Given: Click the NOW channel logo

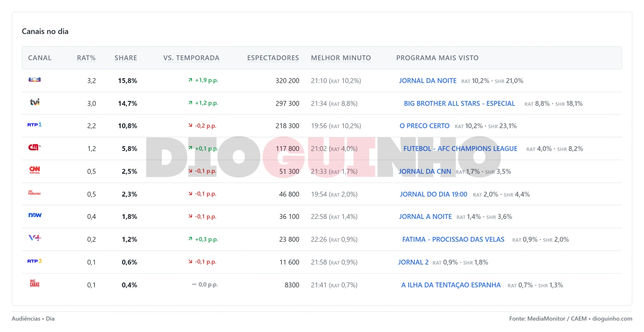Looking at the screenshot, I should pos(34,215).
